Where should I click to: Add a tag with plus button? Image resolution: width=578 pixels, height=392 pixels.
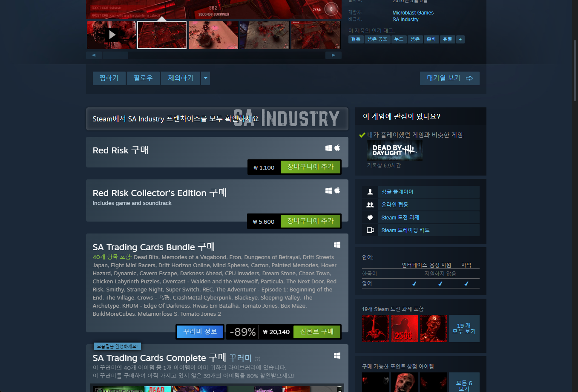460,39
